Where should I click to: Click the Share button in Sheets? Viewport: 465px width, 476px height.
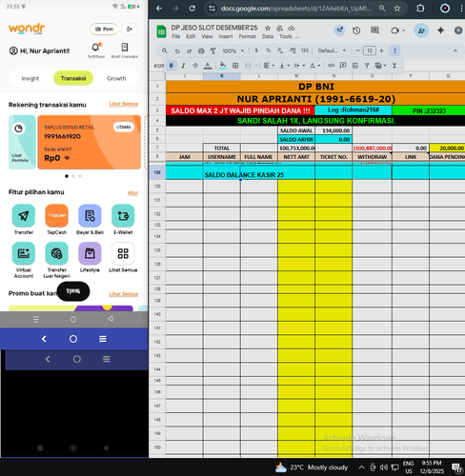[x=421, y=30]
